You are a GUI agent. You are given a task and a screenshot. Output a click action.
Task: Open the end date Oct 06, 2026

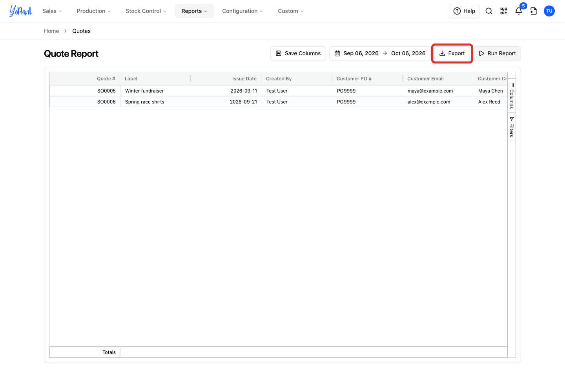point(408,53)
